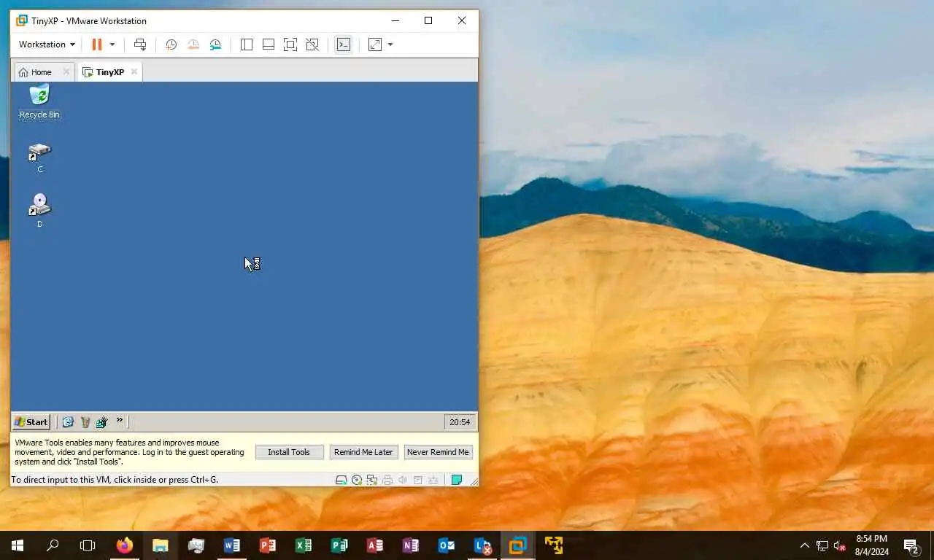This screenshot has width=934, height=560.
Task: Open notification center icon
Action: coord(911,545)
